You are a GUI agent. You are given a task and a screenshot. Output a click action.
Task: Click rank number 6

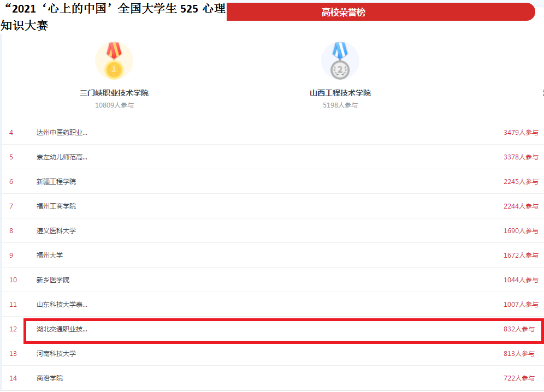(x=11, y=182)
